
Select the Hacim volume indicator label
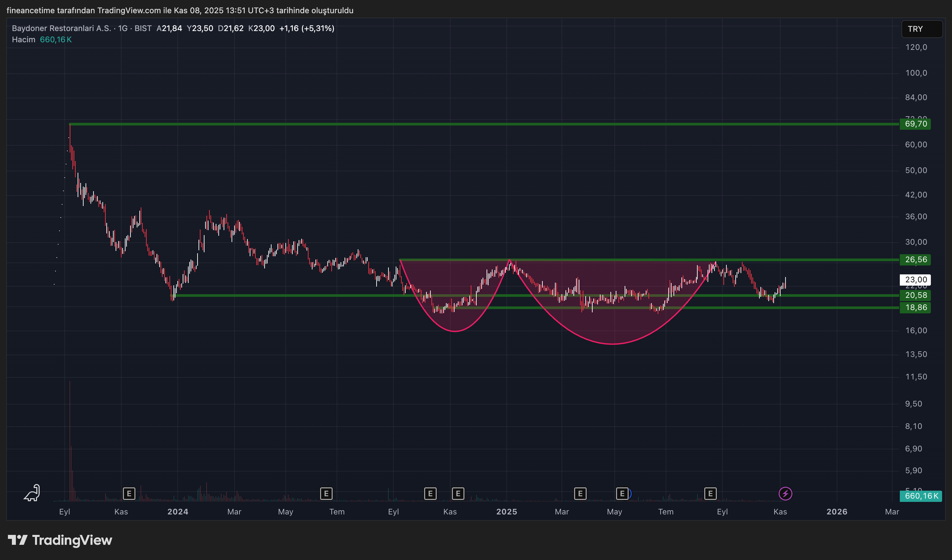pos(23,40)
